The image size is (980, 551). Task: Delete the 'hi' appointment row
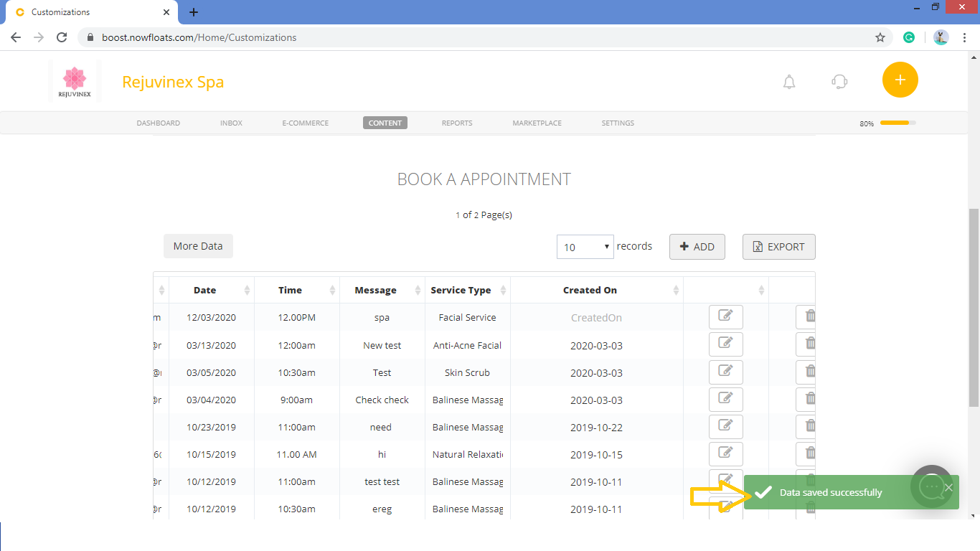pos(806,453)
